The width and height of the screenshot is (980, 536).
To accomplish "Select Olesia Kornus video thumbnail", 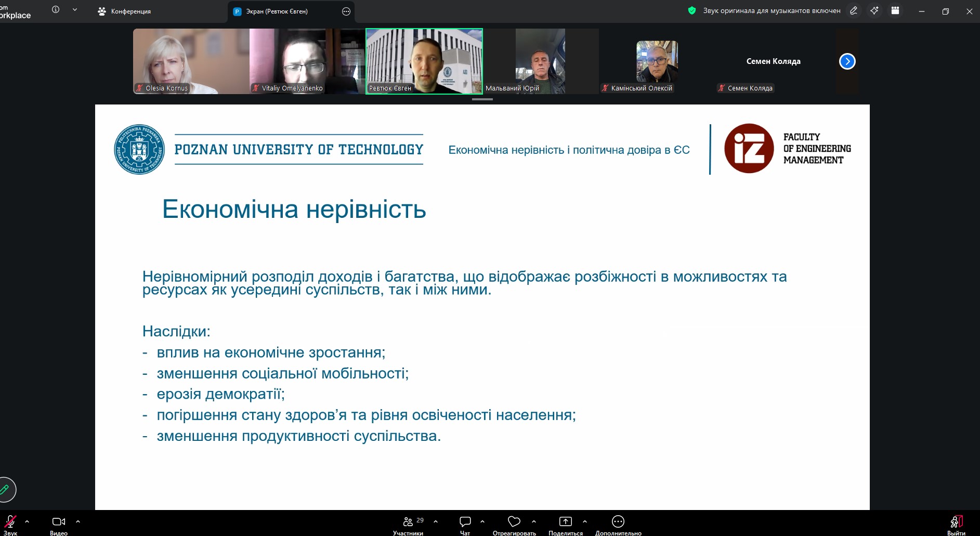I will 191,61.
